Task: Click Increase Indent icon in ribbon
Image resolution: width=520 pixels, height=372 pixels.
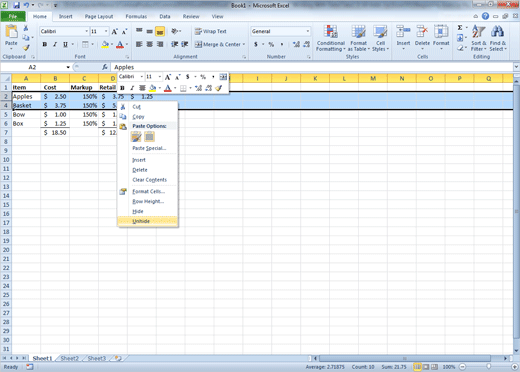Action: coord(185,44)
